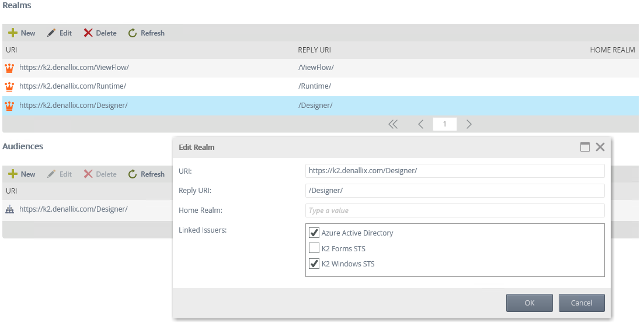Go to the previous page of realms
Screen dimensions: 644x330
point(420,124)
